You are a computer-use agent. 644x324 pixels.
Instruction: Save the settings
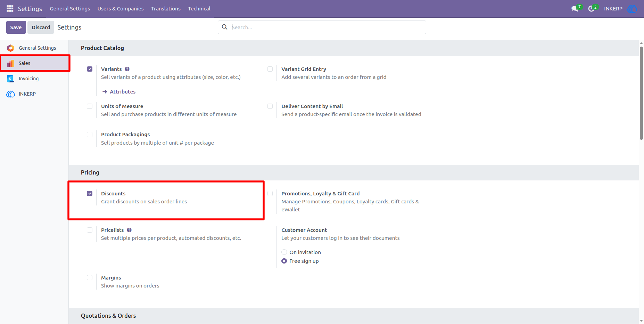click(x=16, y=27)
